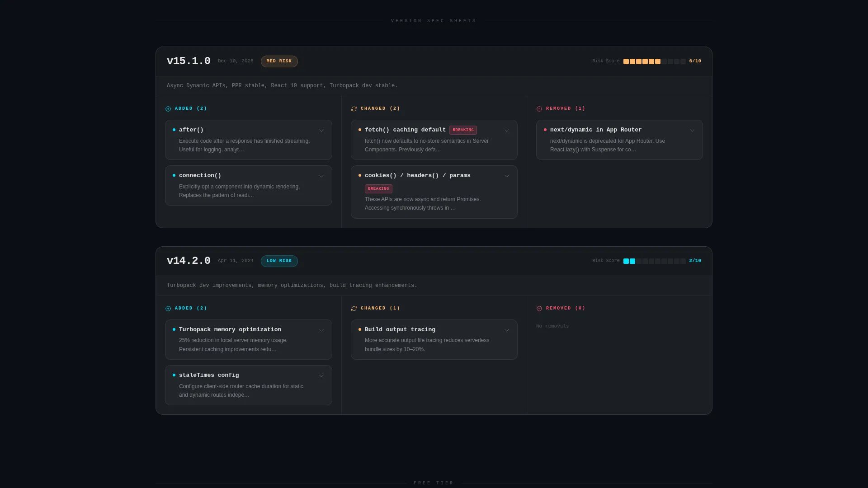868x488 pixels.
Task: Click CHANGED (2) label in v15.1.0
Action: tap(380, 108)
